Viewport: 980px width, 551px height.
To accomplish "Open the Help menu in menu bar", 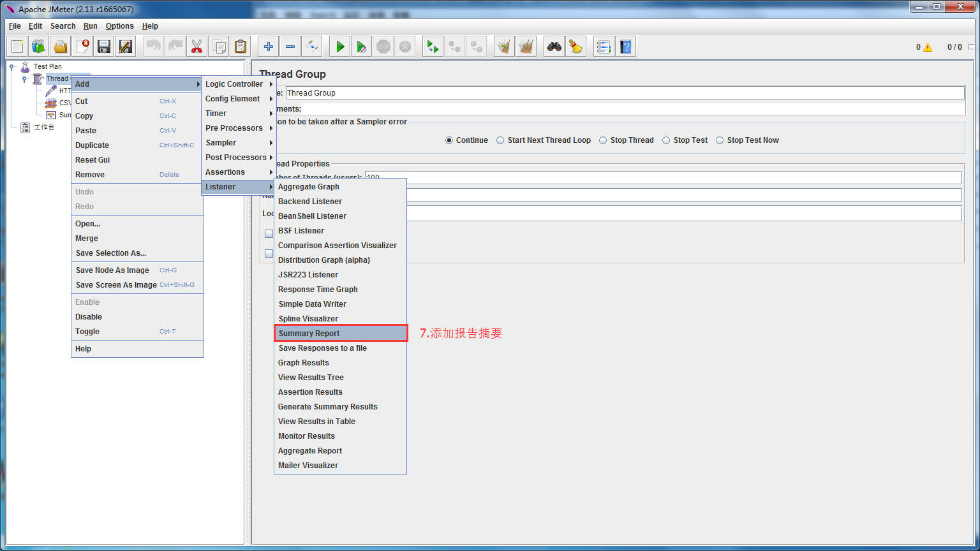I will pos(150,26).
